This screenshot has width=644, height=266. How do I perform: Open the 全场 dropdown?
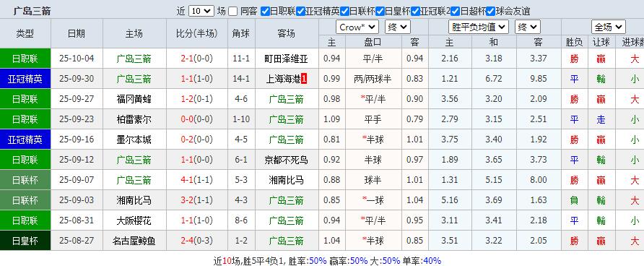click(x=609, y=27)
